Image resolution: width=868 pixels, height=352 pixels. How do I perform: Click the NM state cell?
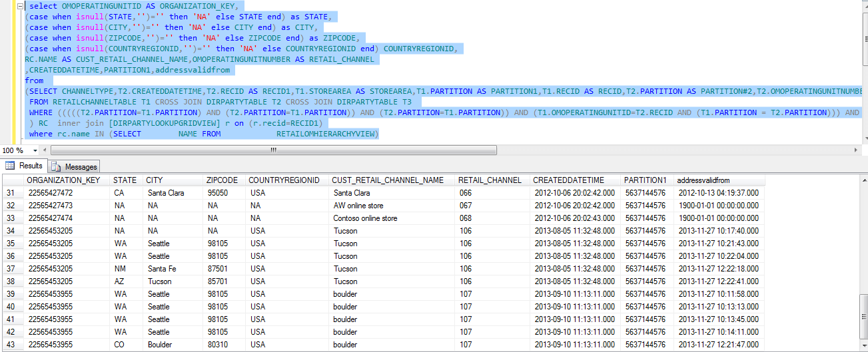[x=127, y=269]
